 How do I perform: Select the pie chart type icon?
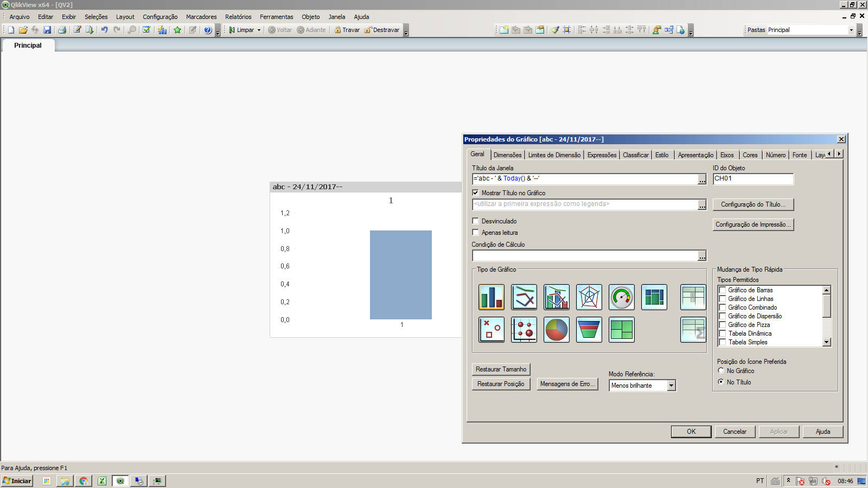point(556,330)
